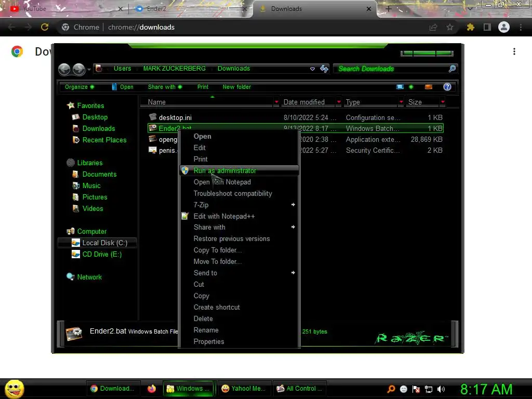
Task: Open Organize dropdown menu
Action: click(79, 87)
